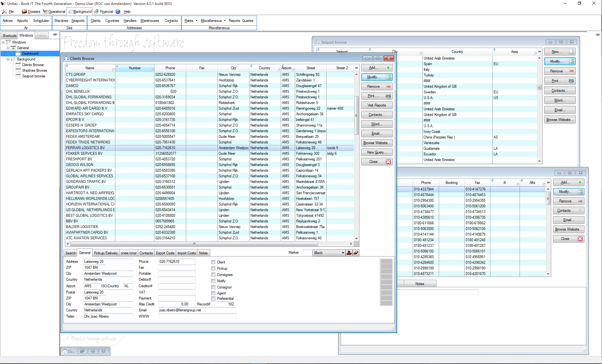Viewport: 602px width, 364px height.
Task: Click Add button with plus in Clients Browse
Action: [x=377, y=68]
